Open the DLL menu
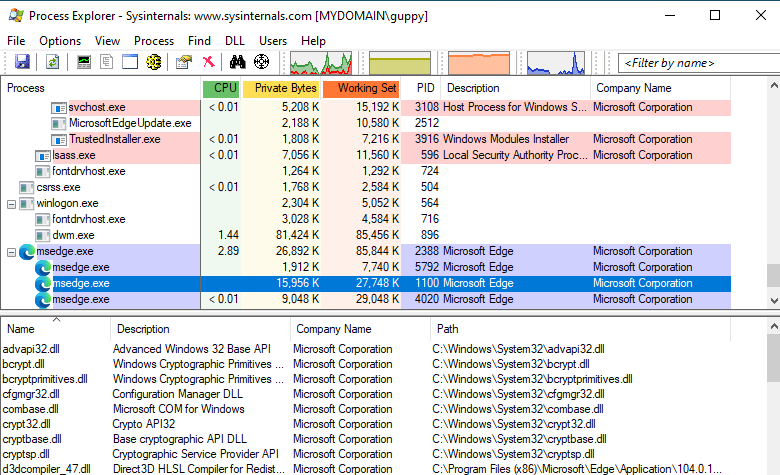Screen dimensions: 780x475 tap(235, 41)
